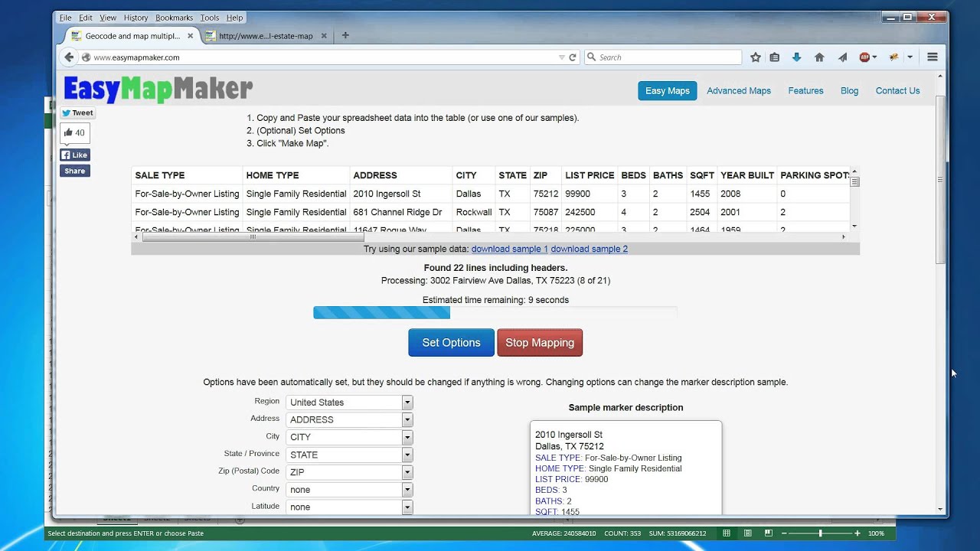980x551 pixels.
Task: Click the thumbs-up 40 counter
Action: pos(75,133)
